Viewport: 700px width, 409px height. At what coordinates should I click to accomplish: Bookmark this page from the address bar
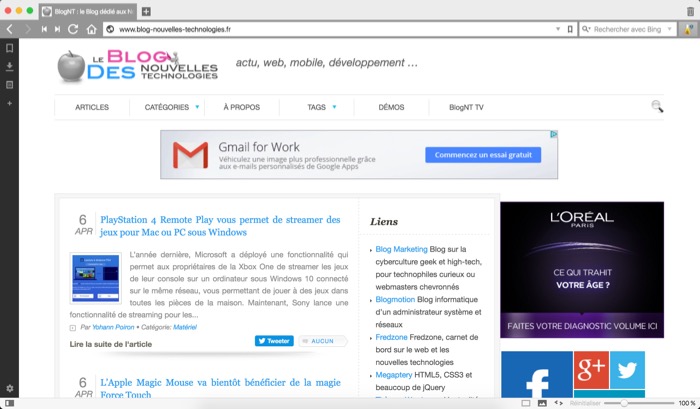(570, 29)
